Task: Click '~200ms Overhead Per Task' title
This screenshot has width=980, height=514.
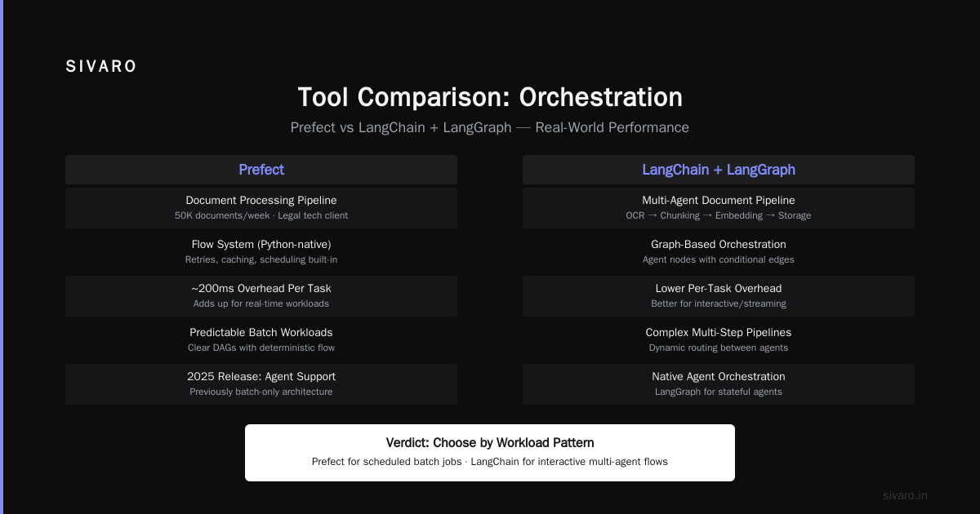Action: pyautogui.click(x=261, y=288)
